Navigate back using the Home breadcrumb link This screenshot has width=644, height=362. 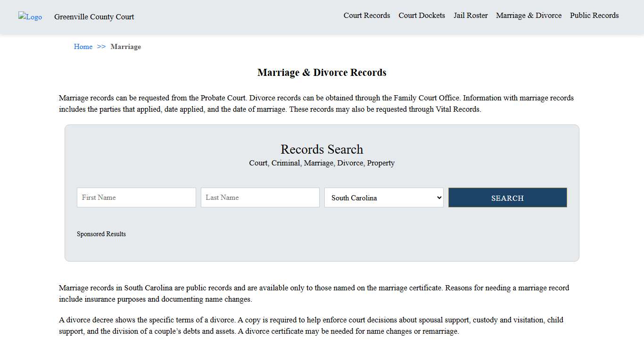83,47
